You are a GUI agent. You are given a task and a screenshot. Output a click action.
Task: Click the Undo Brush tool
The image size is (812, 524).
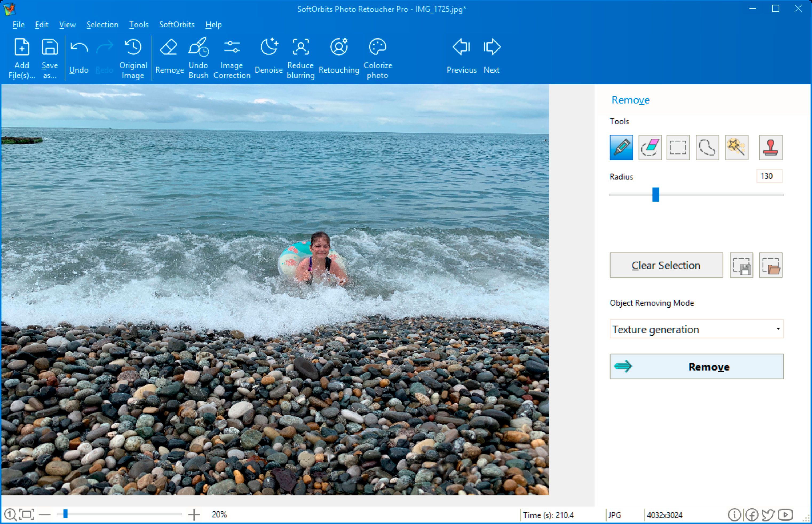pos(199,57)
